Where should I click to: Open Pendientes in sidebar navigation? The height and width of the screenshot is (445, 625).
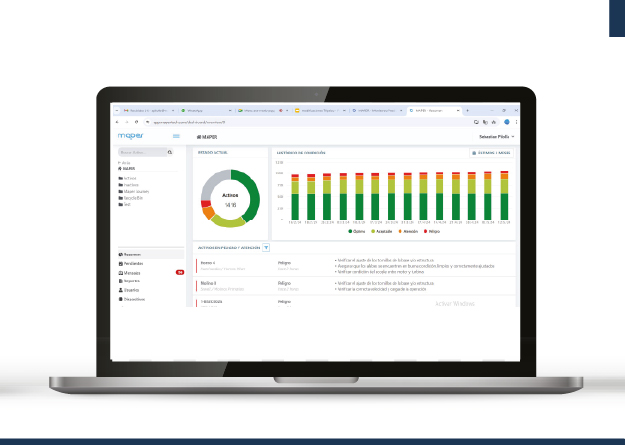pos(133,264)
